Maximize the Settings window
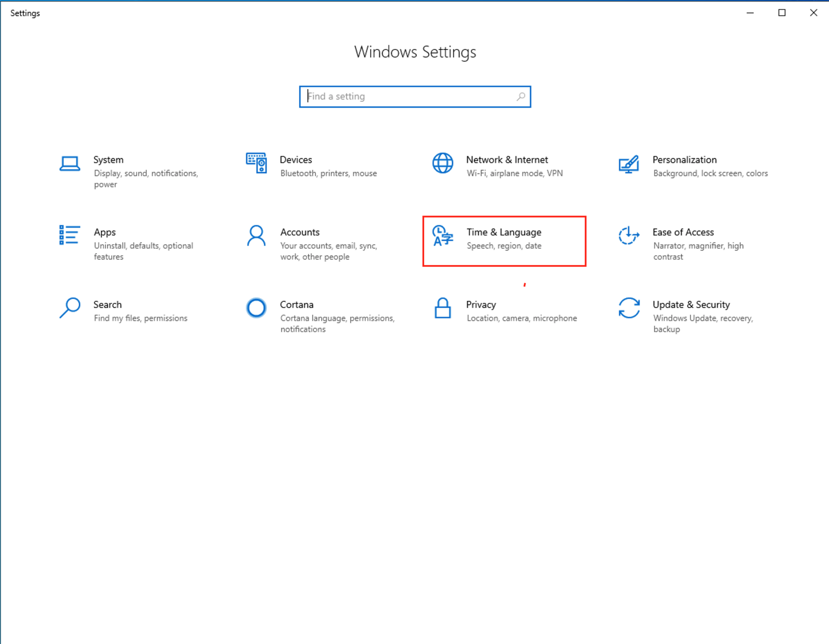This screenshot has width=829, height=644. click(x=782, y=13)
